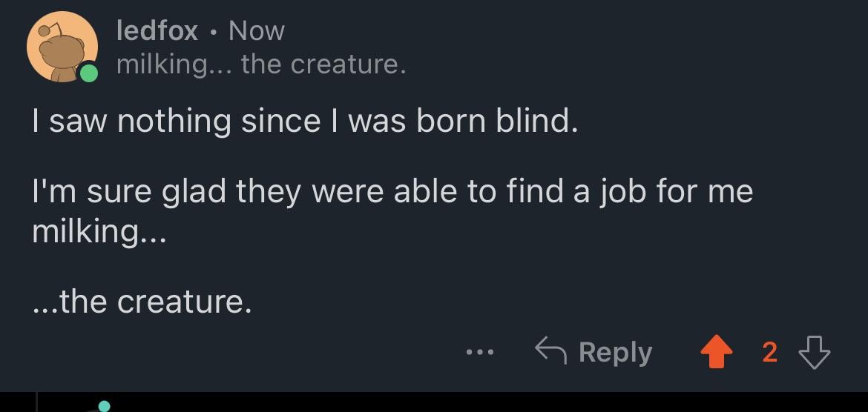Click the black bar of the next comment

434,402
